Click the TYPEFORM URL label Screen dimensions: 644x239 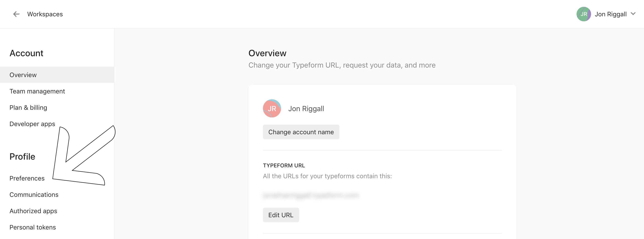tap(284, 165)
